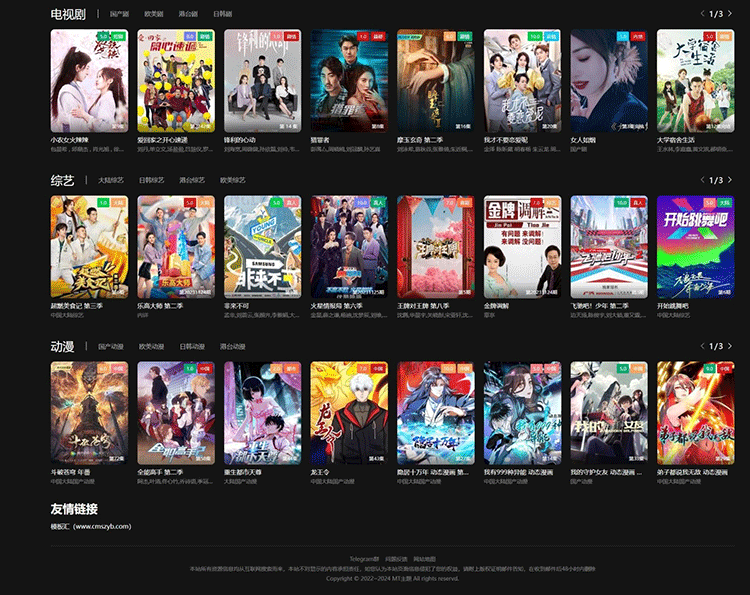The image size is (750, 595).
Task: Open 龙王令 poster
Action: 349,413
